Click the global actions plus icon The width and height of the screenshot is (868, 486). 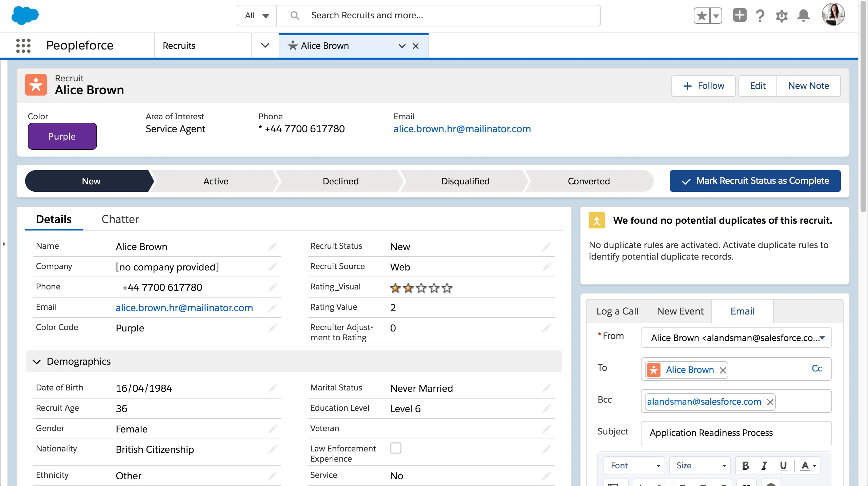click(739, 16)
